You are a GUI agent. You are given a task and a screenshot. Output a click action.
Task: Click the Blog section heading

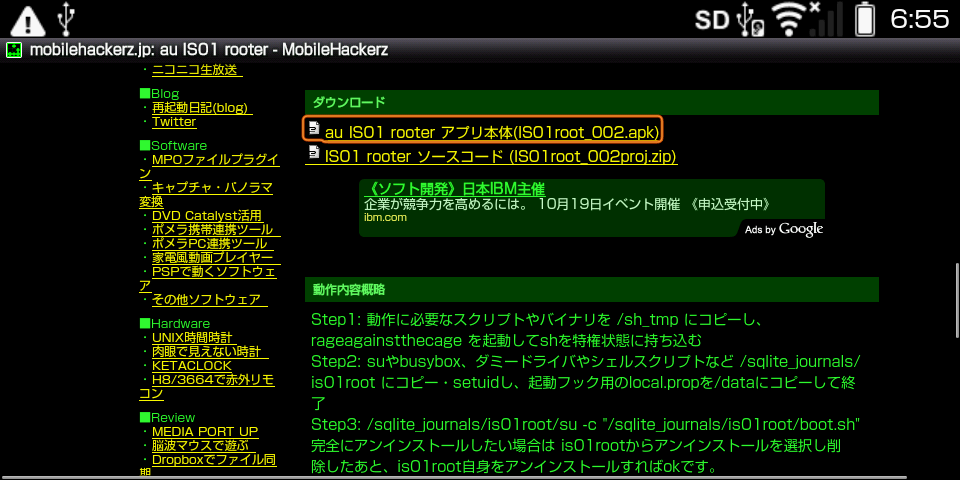pyautogui.click(x=159, y=94)
